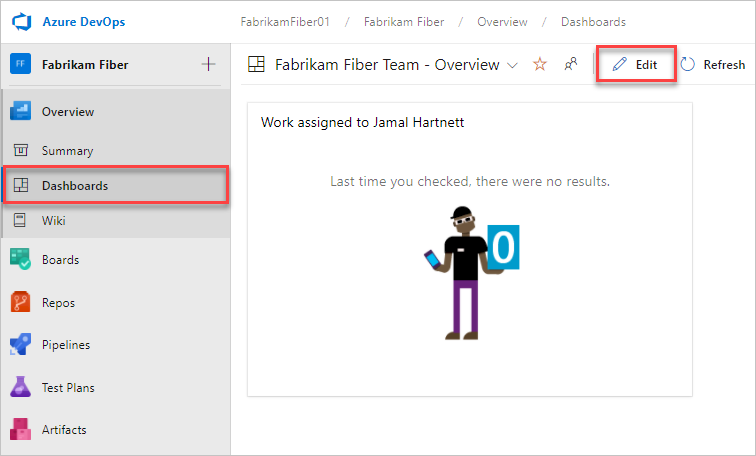
Task: Open team members people icon
Action: point(571,64)
